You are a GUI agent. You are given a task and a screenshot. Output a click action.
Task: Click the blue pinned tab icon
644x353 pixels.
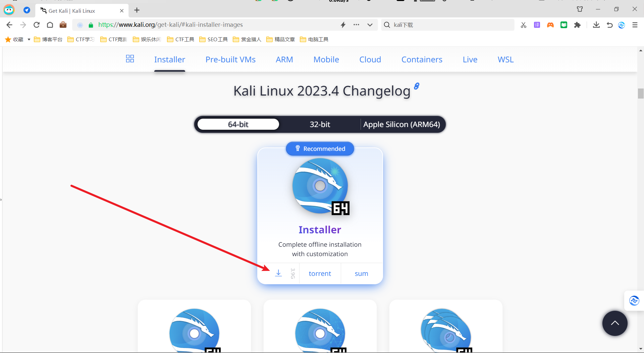tap(27, 10)
